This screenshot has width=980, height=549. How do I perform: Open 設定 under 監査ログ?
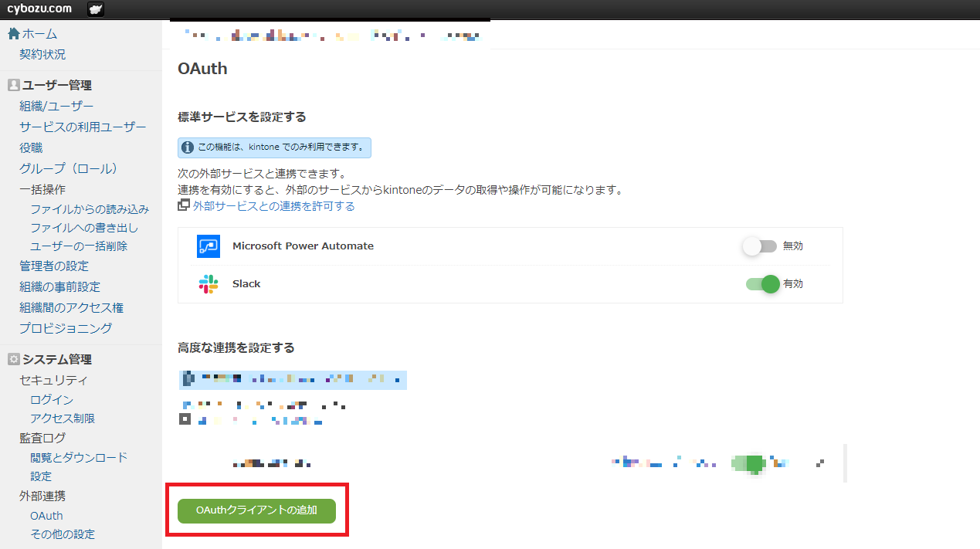click(41, 476)
